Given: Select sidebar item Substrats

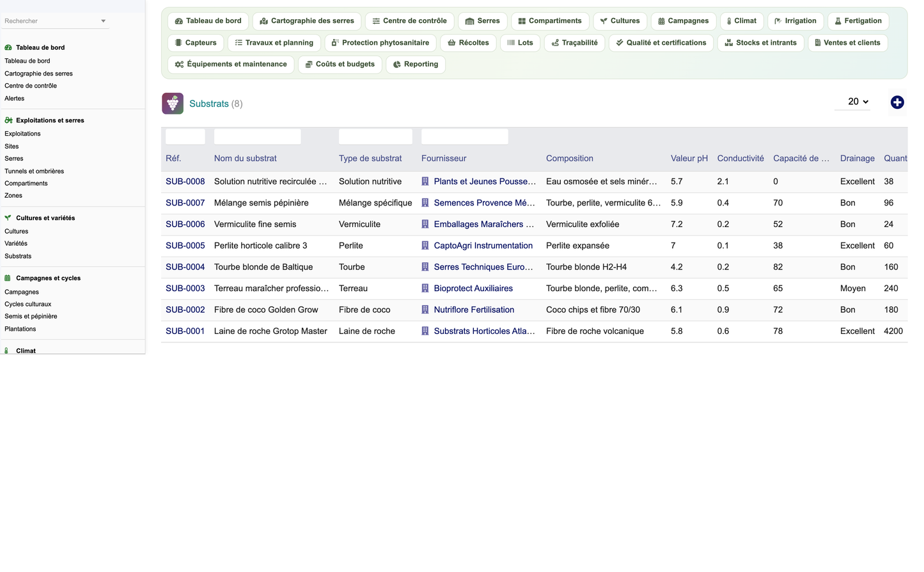Looking at the screenshot, I should (x=18, y=257).
